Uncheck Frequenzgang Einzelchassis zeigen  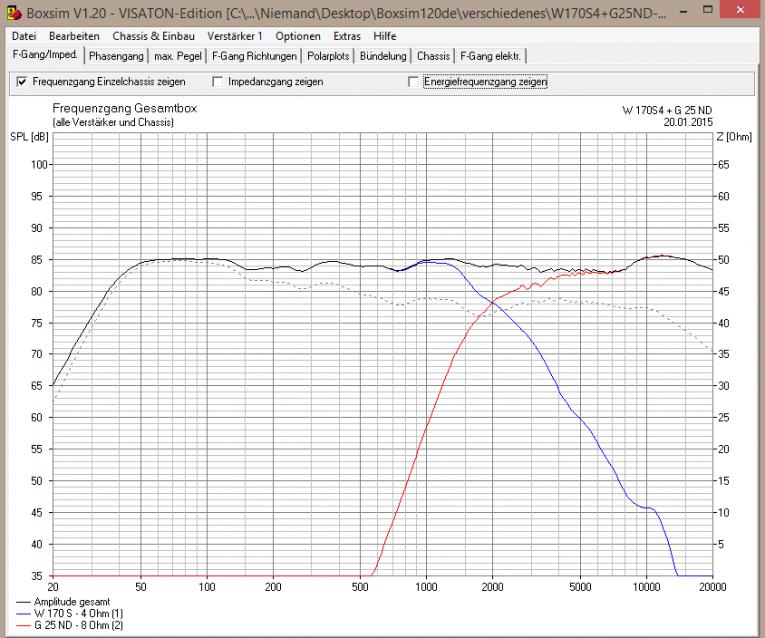pos(22,81)
